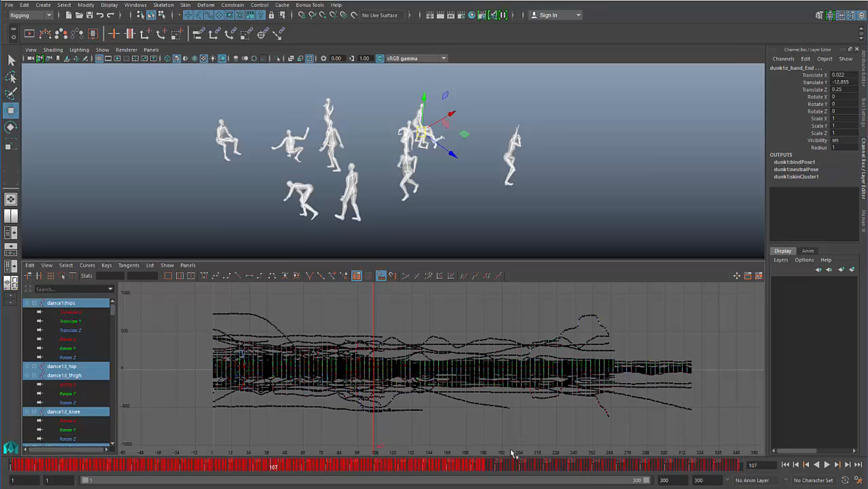Select the arrow Select tool in toolbox
868x489 pixels.
(11, 60)
